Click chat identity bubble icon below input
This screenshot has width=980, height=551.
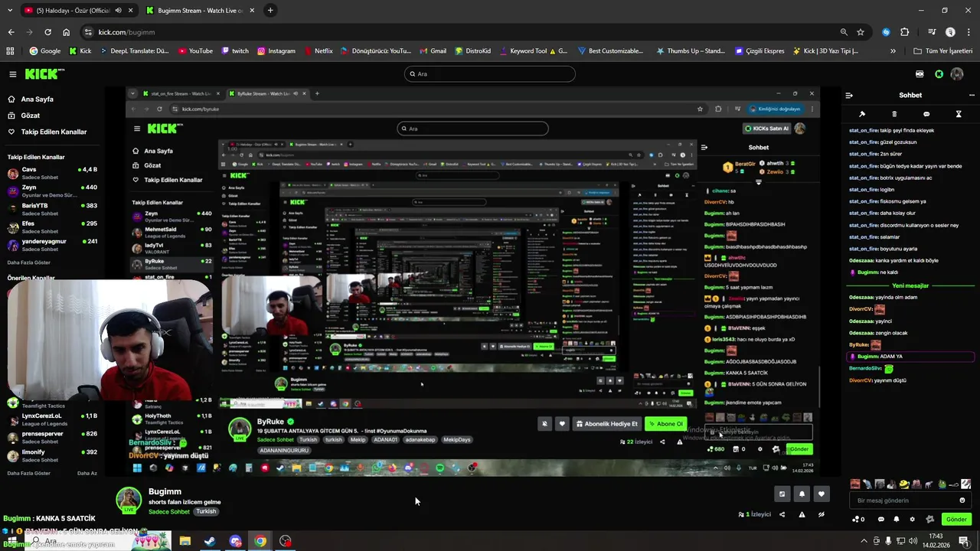coord(881,519)
